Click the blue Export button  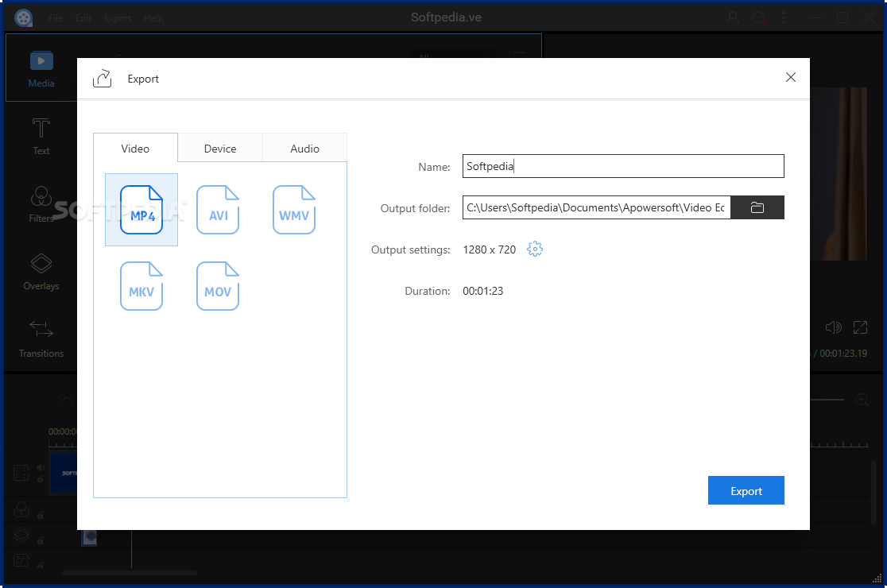tap(746, 490)
